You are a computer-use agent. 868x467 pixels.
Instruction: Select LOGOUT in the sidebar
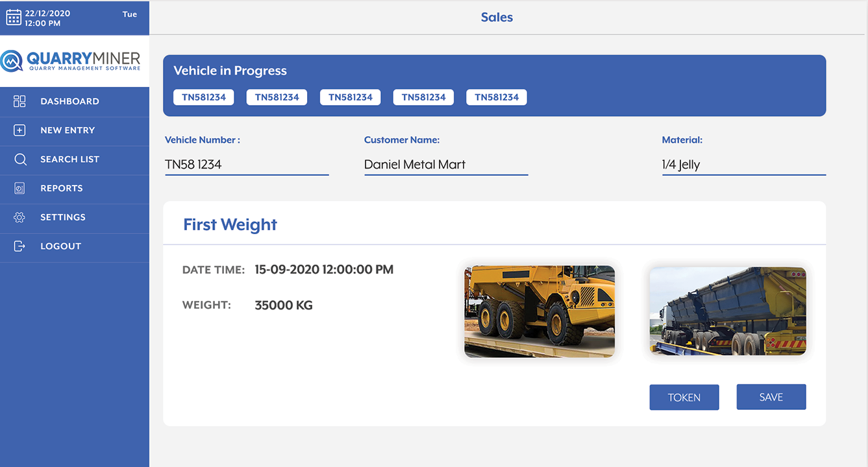point(75,246)
